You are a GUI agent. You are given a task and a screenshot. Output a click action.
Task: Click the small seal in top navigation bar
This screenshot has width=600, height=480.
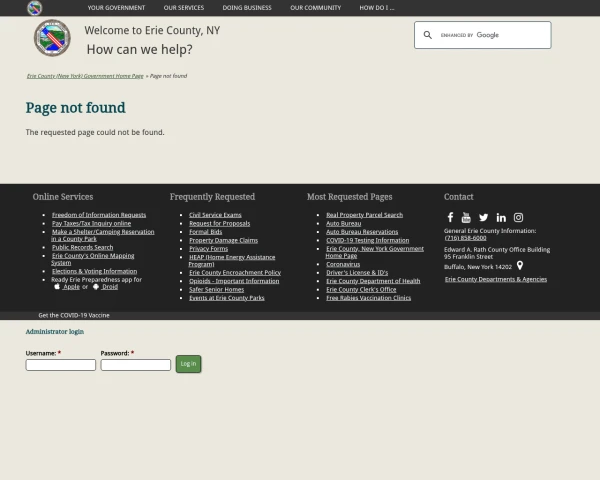[x=35, y=8]
